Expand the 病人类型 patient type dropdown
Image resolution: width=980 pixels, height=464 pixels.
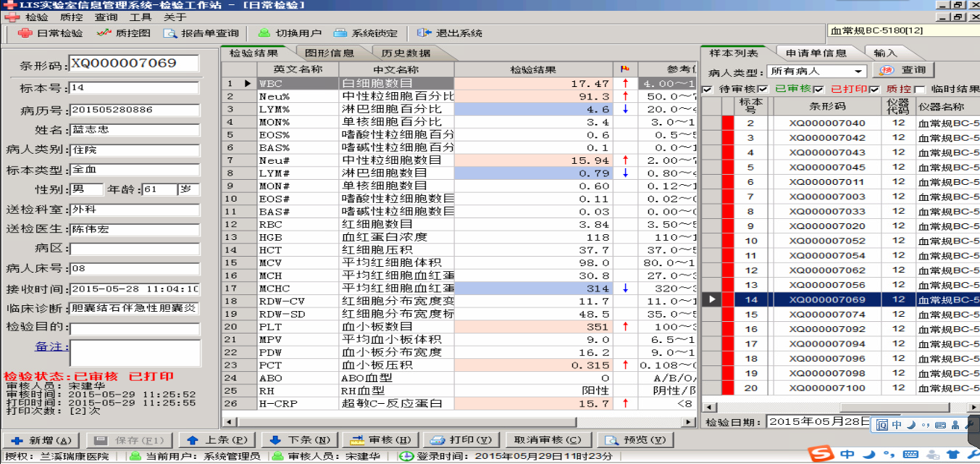(859, 71)
